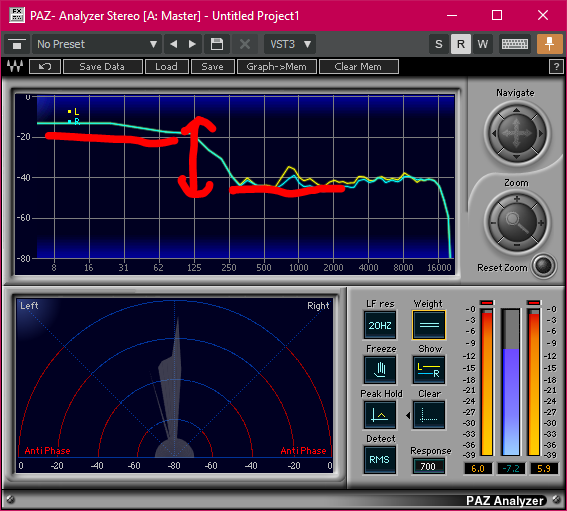Toggle the Freeze hand button
567x511 pixels.
[380, 370]
